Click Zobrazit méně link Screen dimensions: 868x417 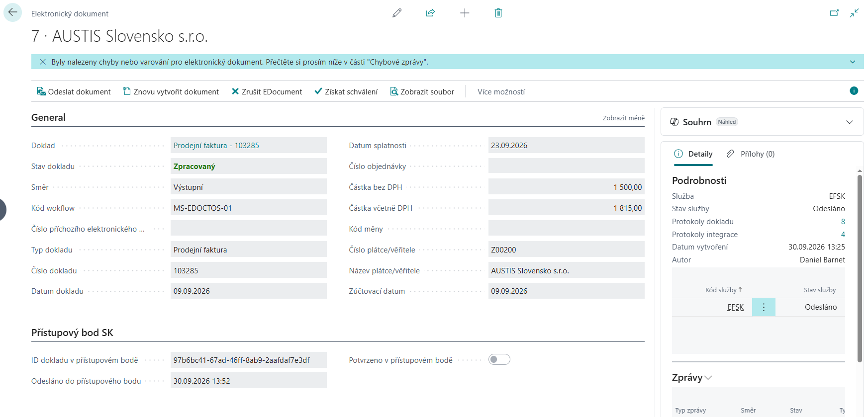(624, 118)
